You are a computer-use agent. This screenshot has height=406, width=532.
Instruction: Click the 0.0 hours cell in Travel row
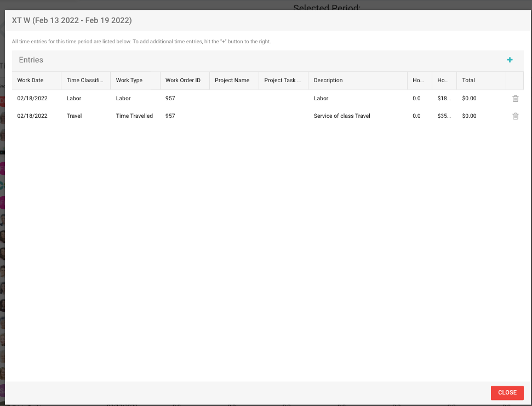coord(416,116)
